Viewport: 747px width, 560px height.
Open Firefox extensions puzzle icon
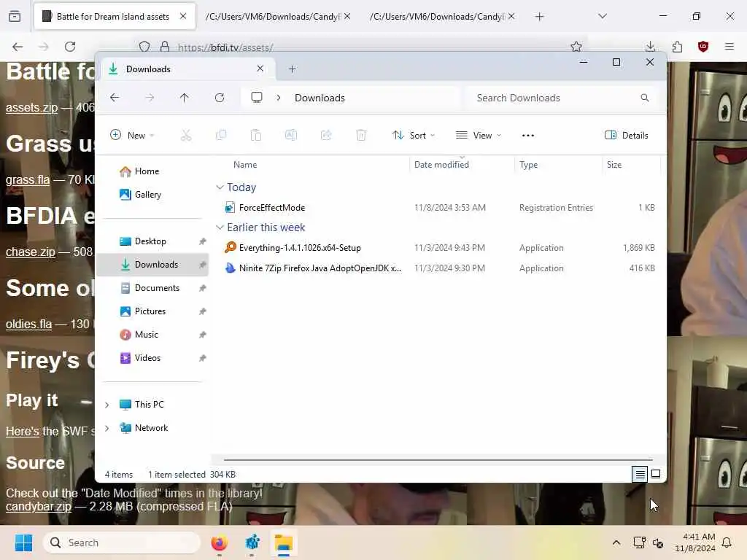click(677, 47)
